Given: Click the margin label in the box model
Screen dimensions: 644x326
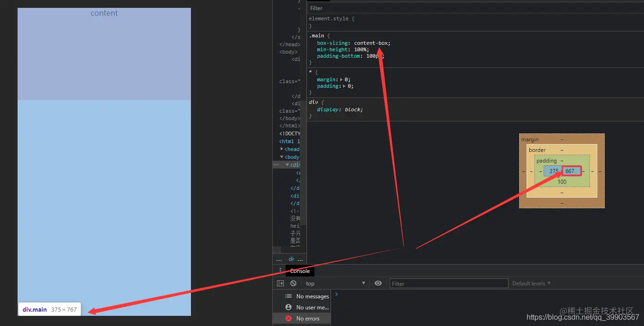Looking at the screenshot, I should pos(530,139).
